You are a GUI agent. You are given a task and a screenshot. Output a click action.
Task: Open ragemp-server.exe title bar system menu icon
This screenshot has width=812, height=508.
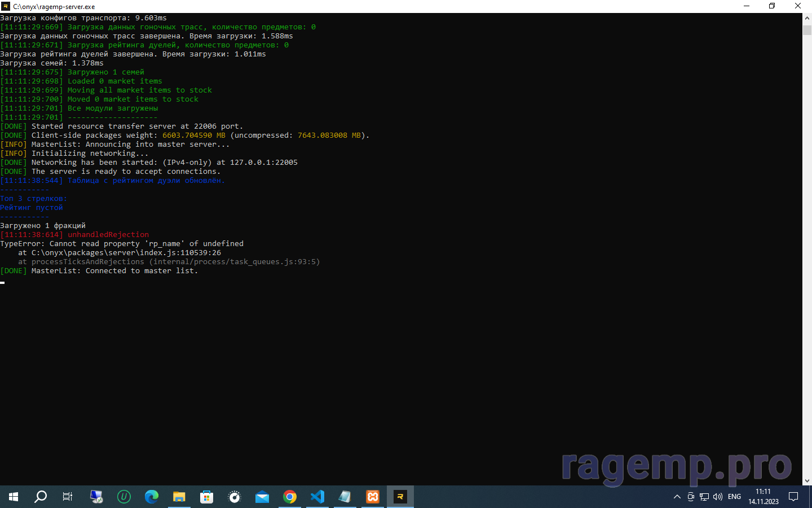coord(6,6)
